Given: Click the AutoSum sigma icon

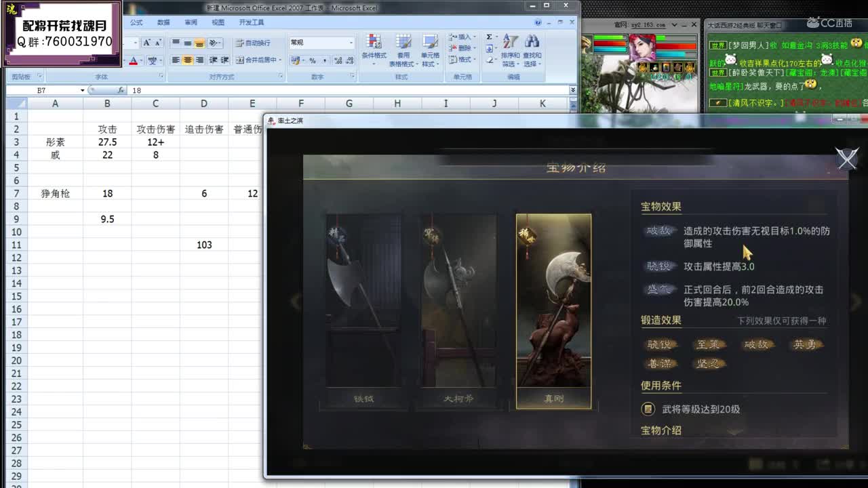Looking at the screenshot, I should click(489, 37).
